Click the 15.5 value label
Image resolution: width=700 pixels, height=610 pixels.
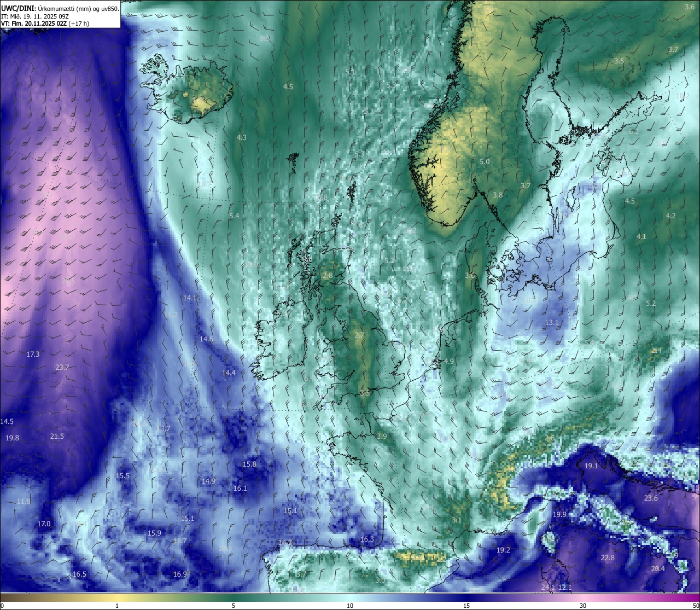click(x=122, y=475)
